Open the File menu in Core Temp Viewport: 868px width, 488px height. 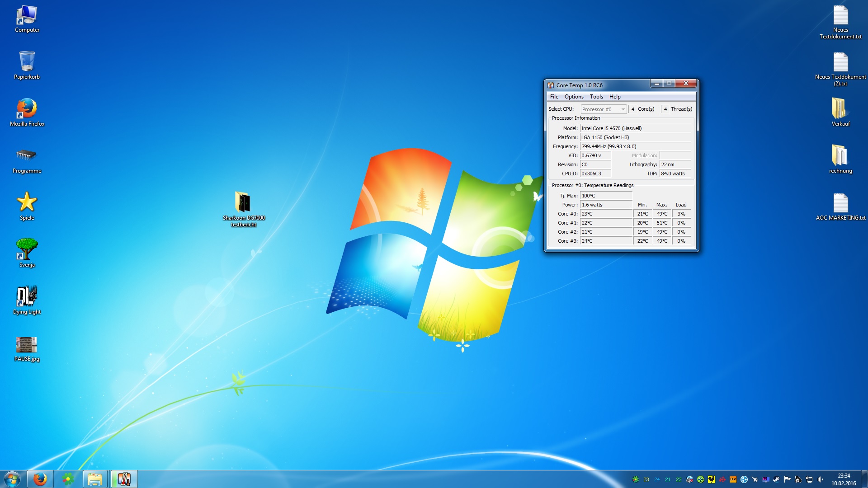[x=554, y=97]
